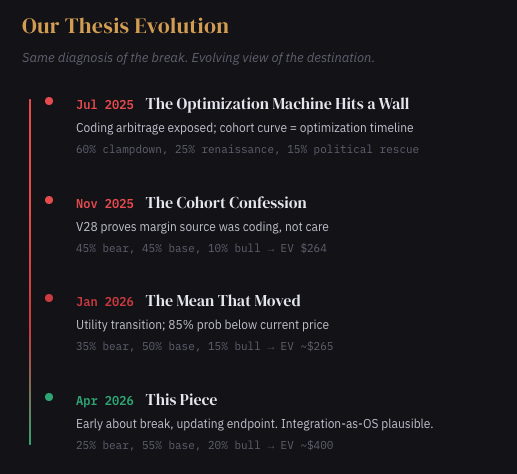Open 'The Cohort Confession' heading
517x474 pixels.
pos(226,203)
